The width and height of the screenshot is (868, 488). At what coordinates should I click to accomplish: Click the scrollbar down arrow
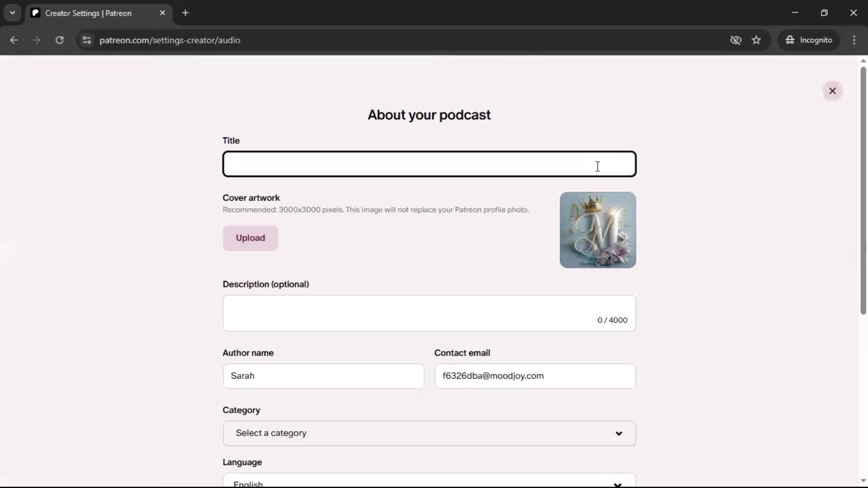[x=863, y=481]
